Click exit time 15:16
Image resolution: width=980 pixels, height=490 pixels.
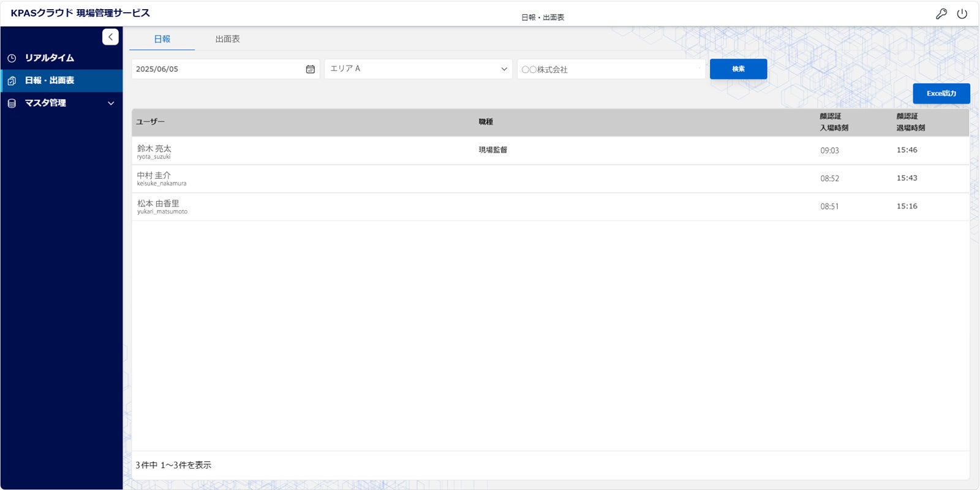pyautogui.click(x=907, y=206)
